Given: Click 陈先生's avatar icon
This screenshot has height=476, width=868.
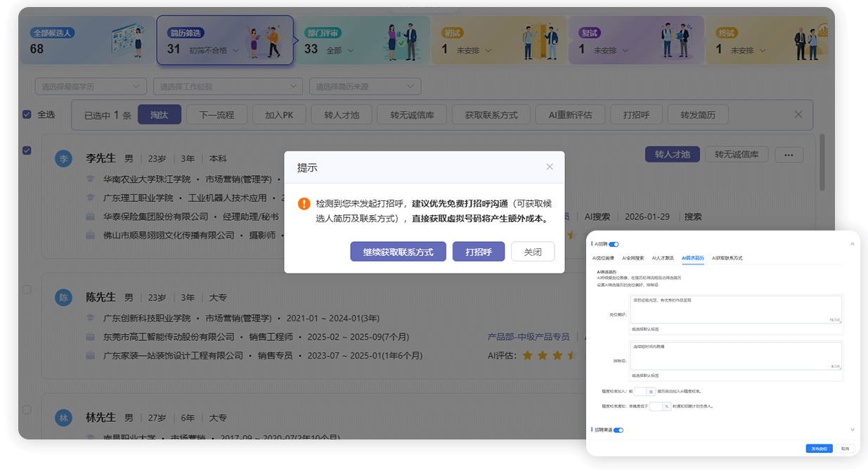Looking at the screenshot, I should pos(64,297).
